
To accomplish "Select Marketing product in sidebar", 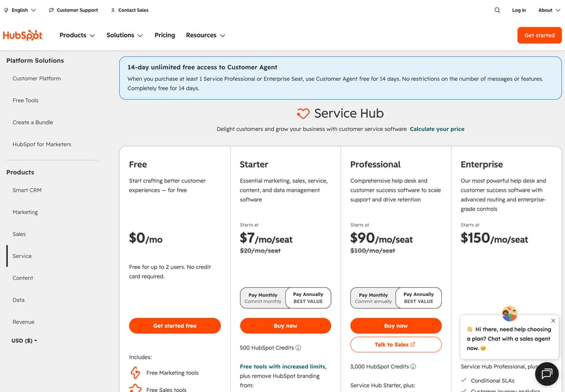I will [x=25, y=212].
